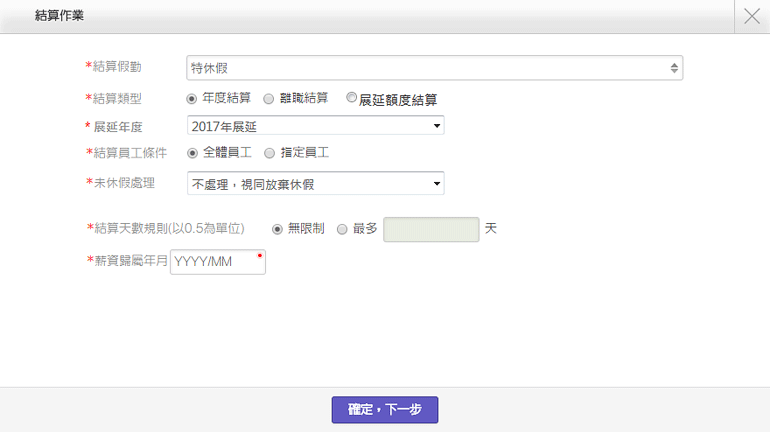Click the 結算天數規則 label text
Viewport: 770px width, 432px height.
[168, 228]
